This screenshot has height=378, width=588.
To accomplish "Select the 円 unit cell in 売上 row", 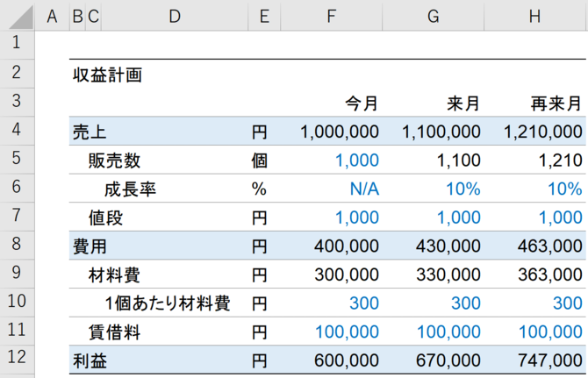I will pos(264,132).
